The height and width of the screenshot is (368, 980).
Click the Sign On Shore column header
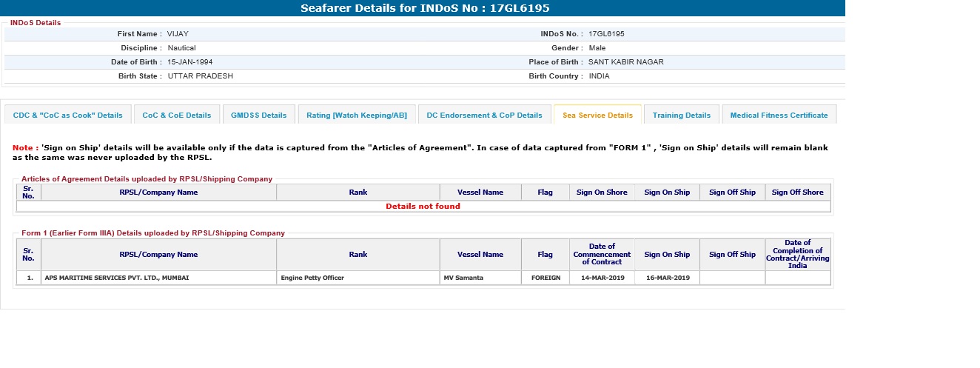pos(602,193)
